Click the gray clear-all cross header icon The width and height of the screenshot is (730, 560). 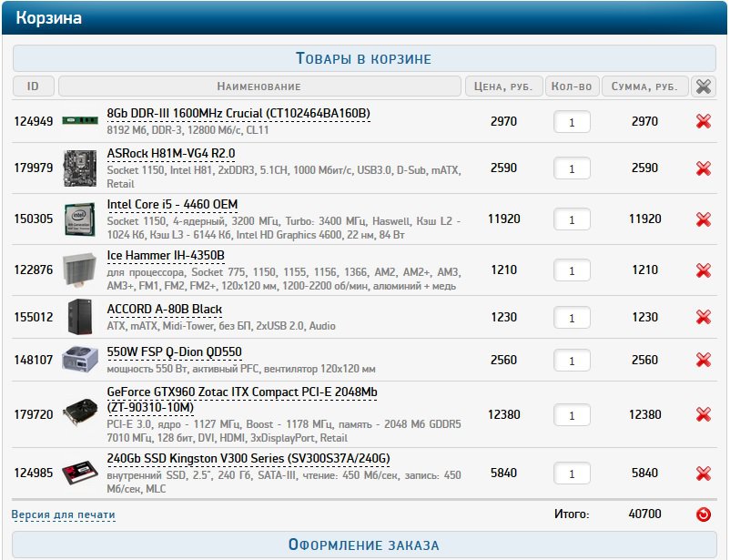point(703,87)
